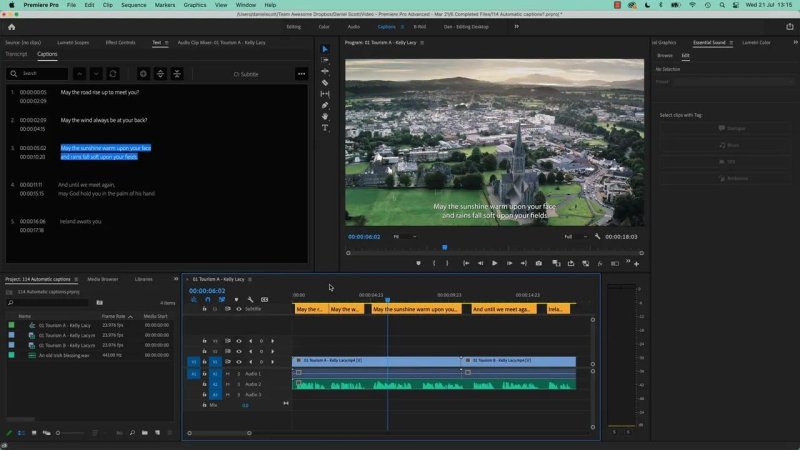Open the Markers menu
The image size is (800, 450).
click(165, 5)
